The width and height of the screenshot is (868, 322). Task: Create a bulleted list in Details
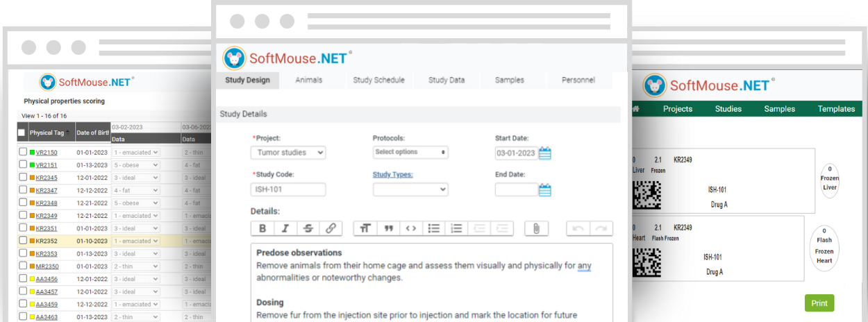pos(434,228)
